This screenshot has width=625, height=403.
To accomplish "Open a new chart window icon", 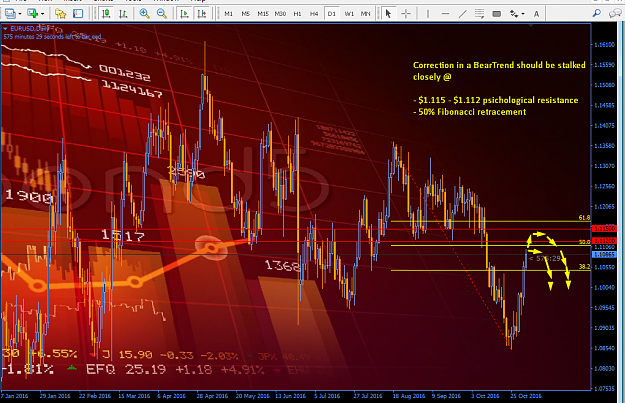I will pos(10,14).
